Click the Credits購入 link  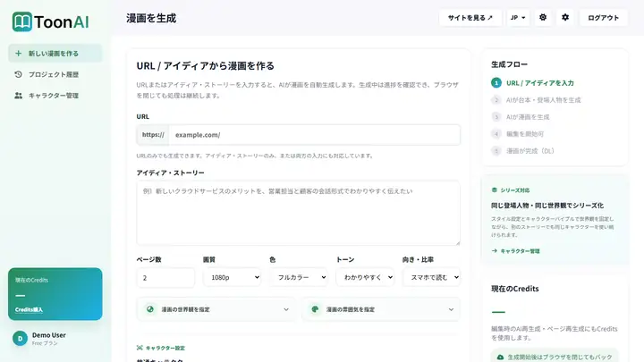pyautogui.click(x=29, y=310)
